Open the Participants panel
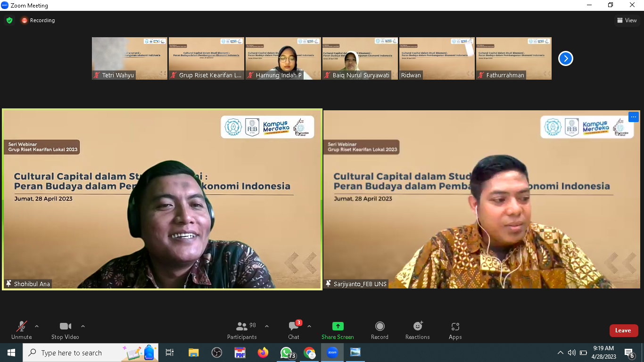This screenshot has height=362, width=644. pos(242,330)
